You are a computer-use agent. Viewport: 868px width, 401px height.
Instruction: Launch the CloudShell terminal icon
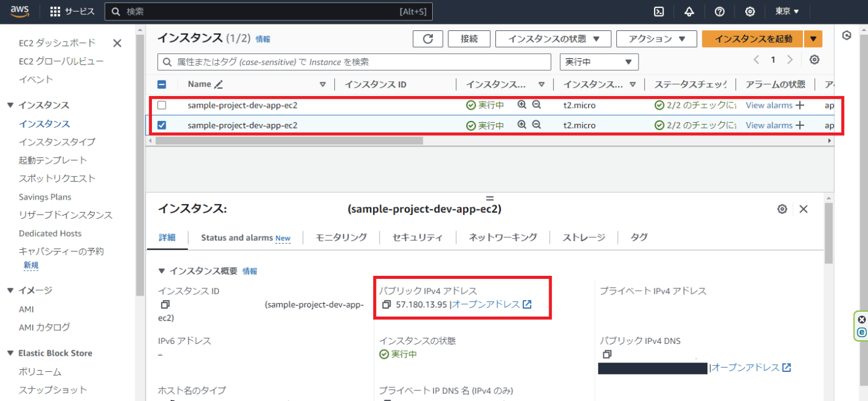[x=660, y=11]
